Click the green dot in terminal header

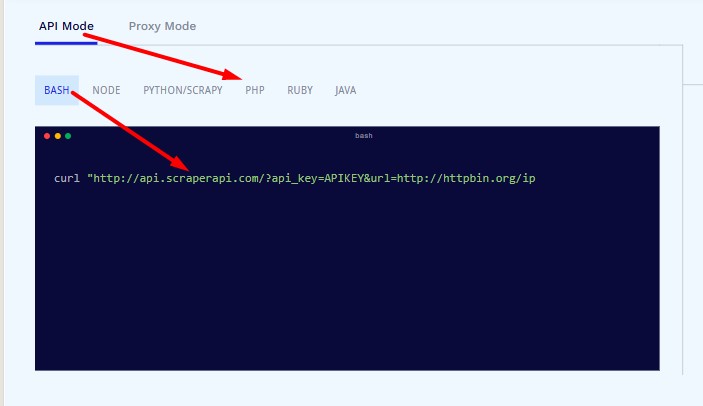pos(68,136)
